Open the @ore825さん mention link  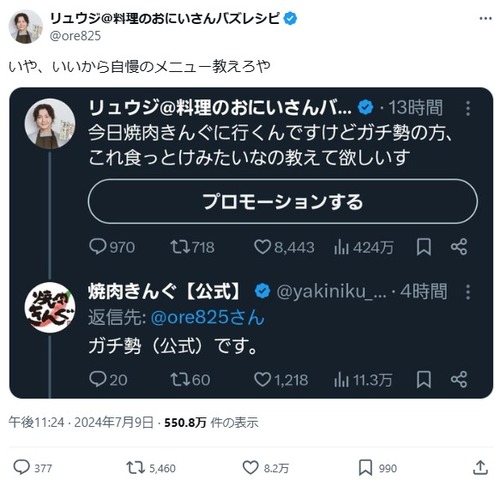[208, 317]
